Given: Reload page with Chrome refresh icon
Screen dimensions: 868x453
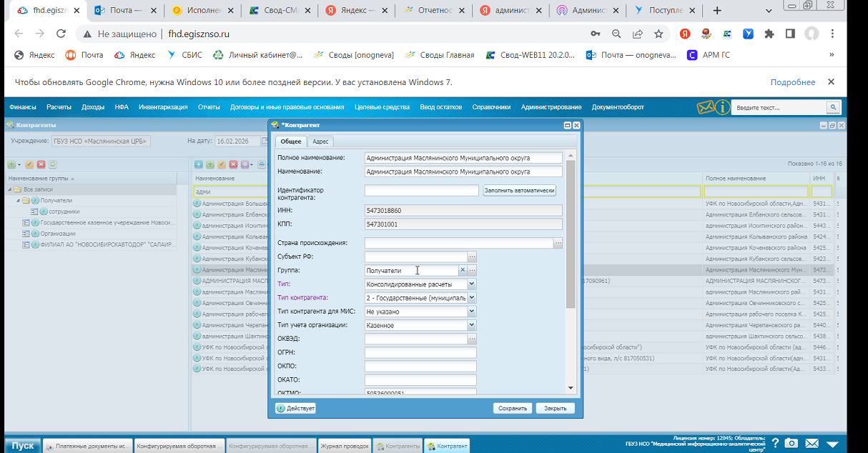Looking at the screenshot, I should coord(61,34).
